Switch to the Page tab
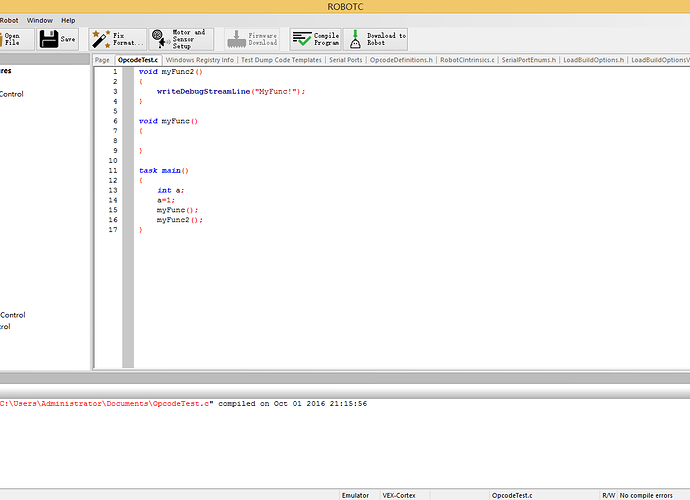 tap(102, 60)
